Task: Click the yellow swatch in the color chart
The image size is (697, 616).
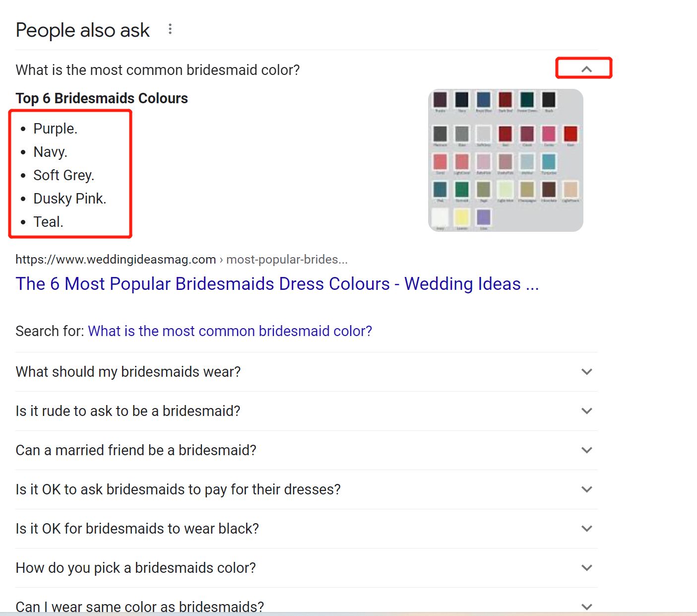Action: click(461, 217)
